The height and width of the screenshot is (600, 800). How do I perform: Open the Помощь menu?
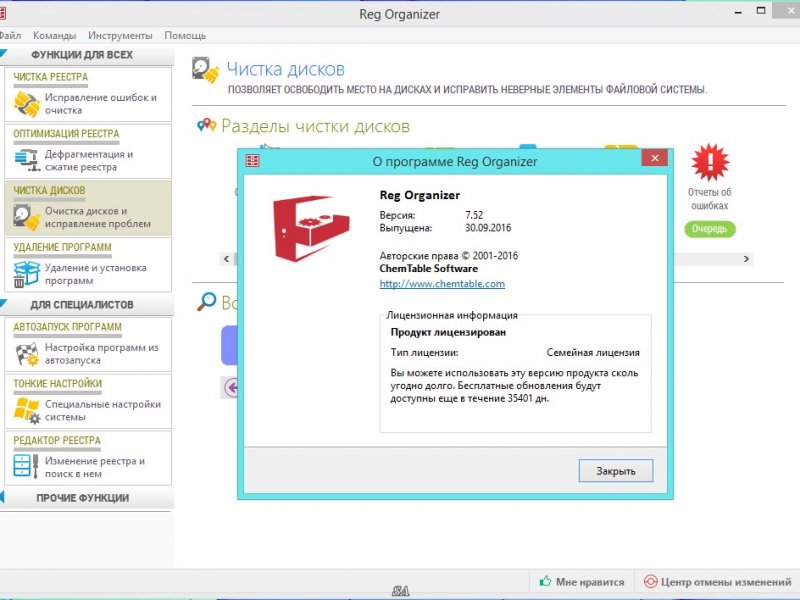pyautogui.click(x=185, y=35)
